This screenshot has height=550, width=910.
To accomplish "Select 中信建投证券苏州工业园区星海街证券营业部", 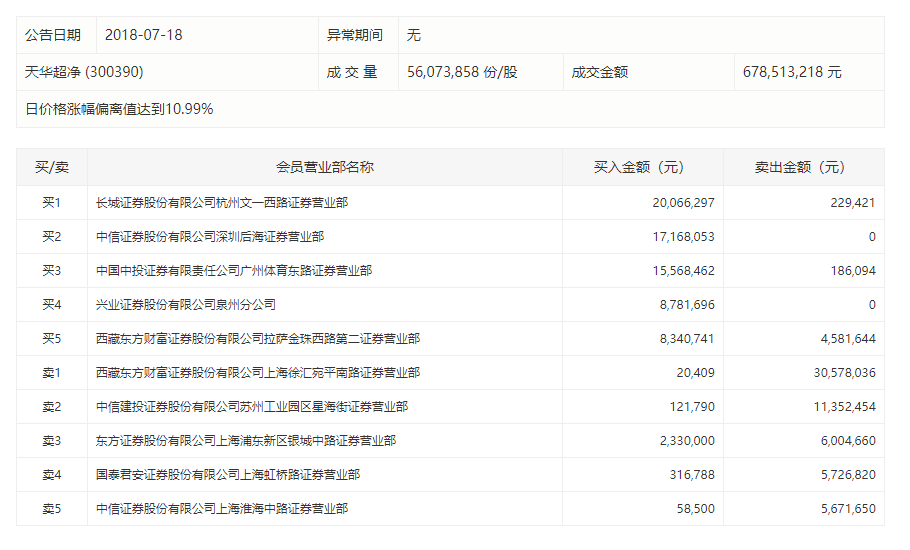I will pos(252,407).
